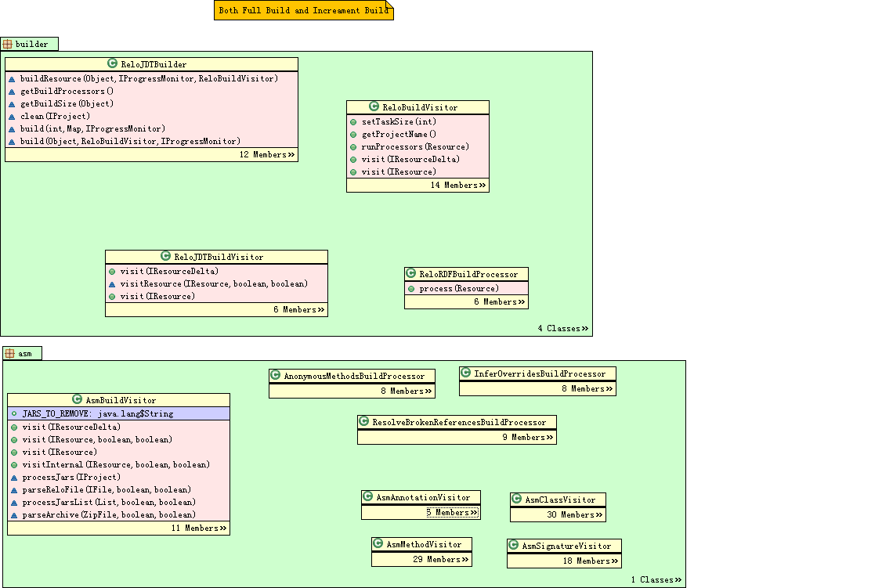This screenshot has width=882, height=588.
Task: Expand 18 Members in AsmSignatureVisitor
Action: pos(591,561)
